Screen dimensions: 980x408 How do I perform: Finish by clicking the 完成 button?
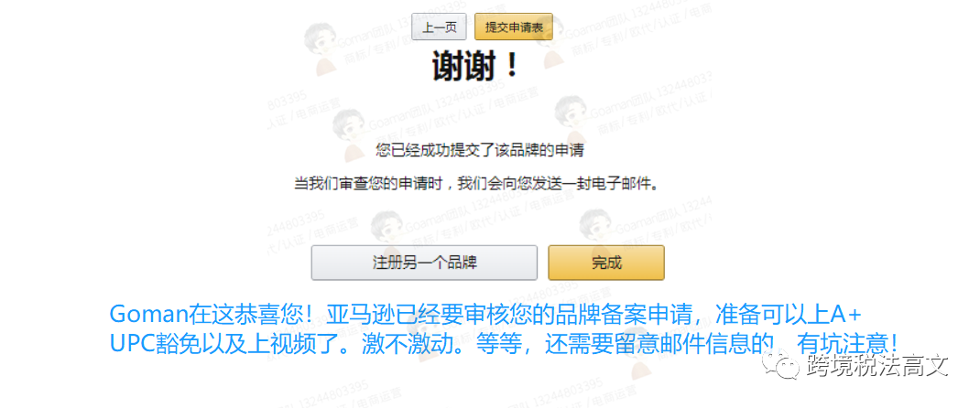click(x=606, y=263)
